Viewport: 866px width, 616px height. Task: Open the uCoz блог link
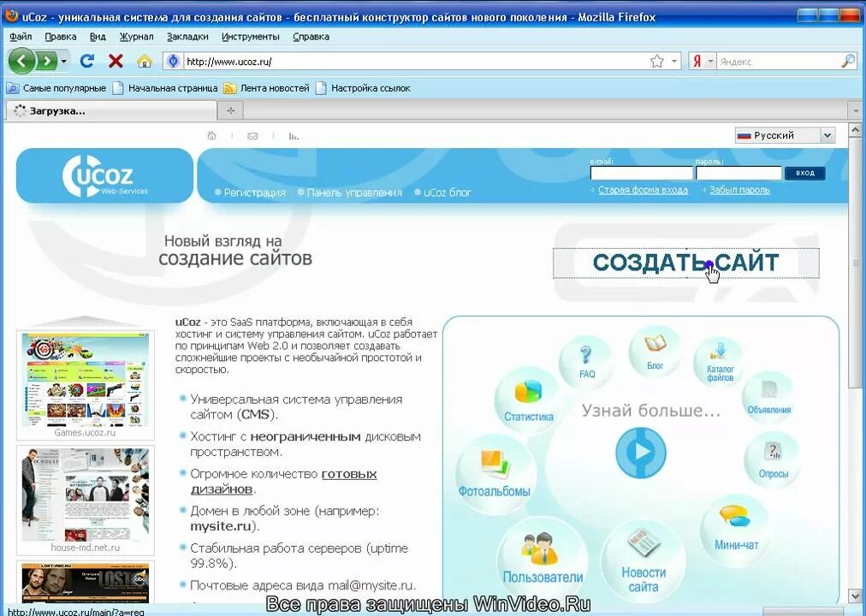(448, 192)
